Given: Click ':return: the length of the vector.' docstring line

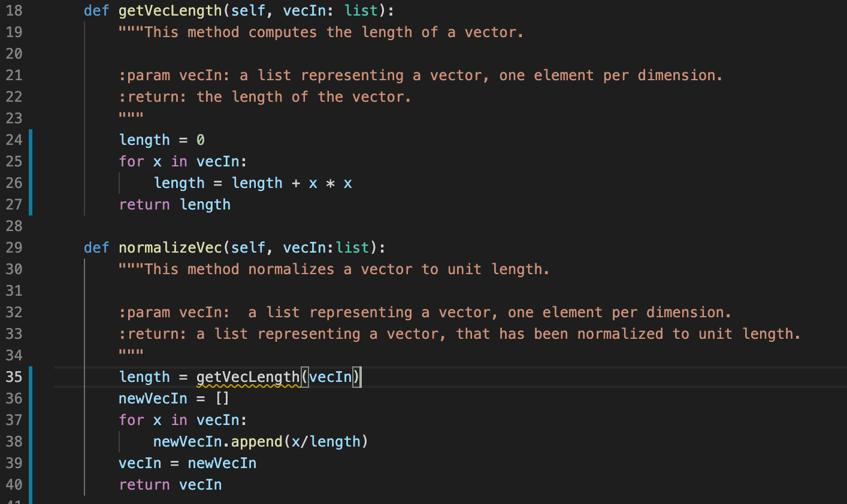Looking at the screenshot, I should click(265, 97).
